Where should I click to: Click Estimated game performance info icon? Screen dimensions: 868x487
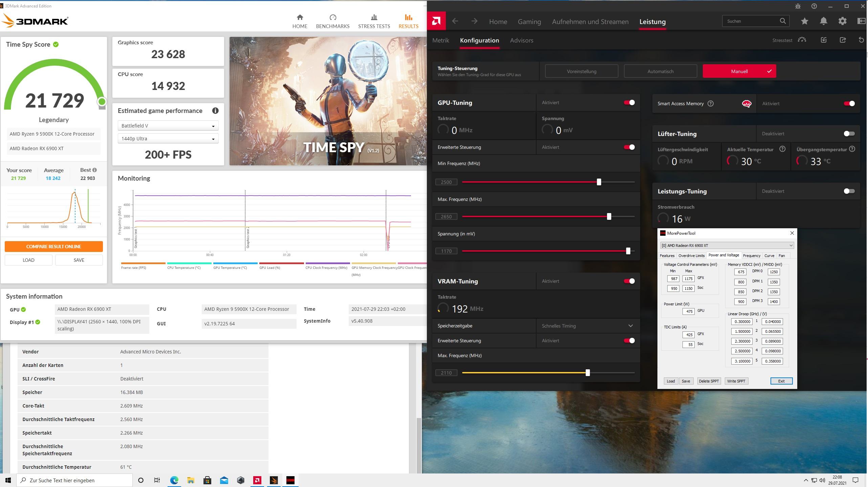pos(215,111)
